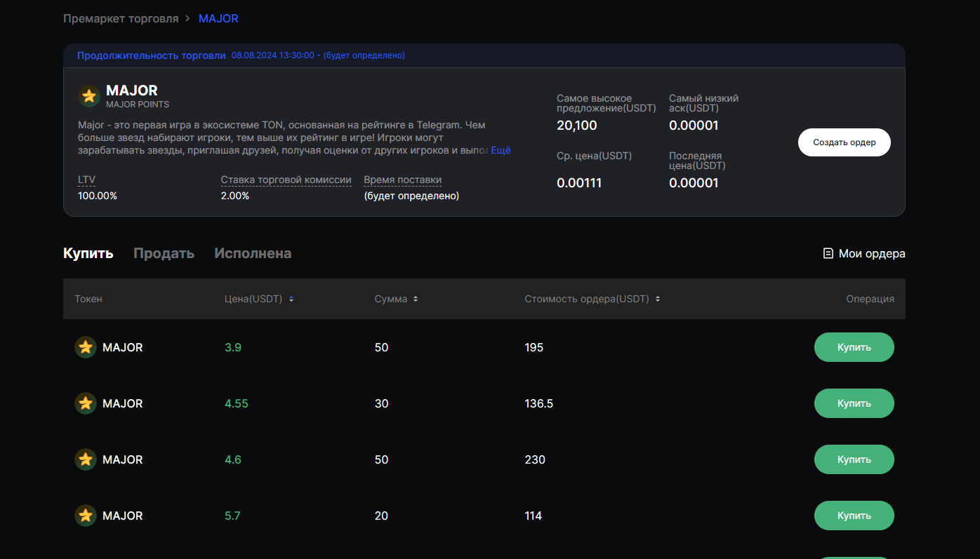Click the MAJOR POINTS subtitle
Image resolution: width=980 pixels, height=559 pixels.
(138, 105)
